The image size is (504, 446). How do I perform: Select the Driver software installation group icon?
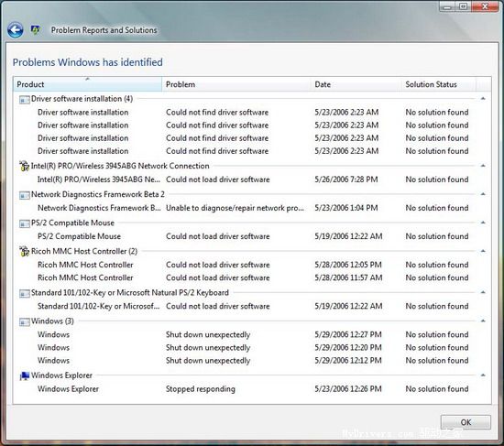point(25,99)
